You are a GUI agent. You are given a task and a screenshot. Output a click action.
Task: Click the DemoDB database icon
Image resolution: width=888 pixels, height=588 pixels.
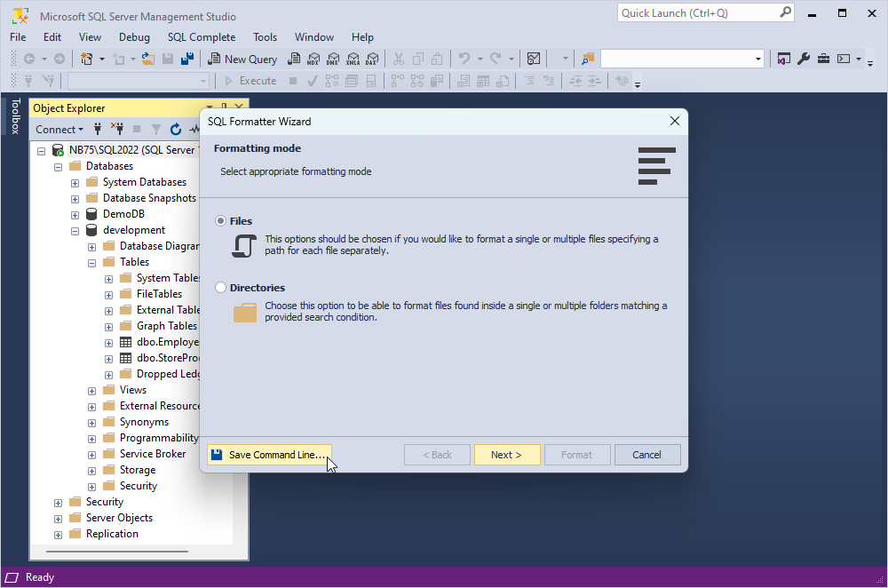[91, 214]
